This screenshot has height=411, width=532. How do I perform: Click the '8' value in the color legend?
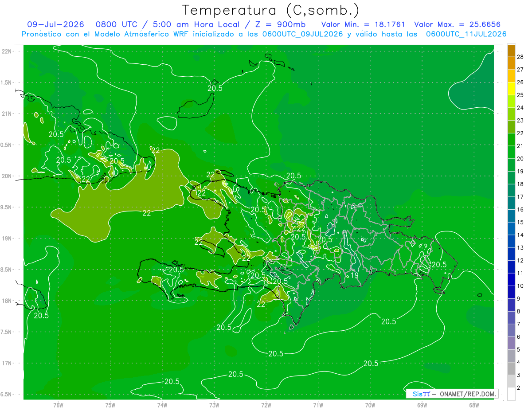[x=519, y=312]
